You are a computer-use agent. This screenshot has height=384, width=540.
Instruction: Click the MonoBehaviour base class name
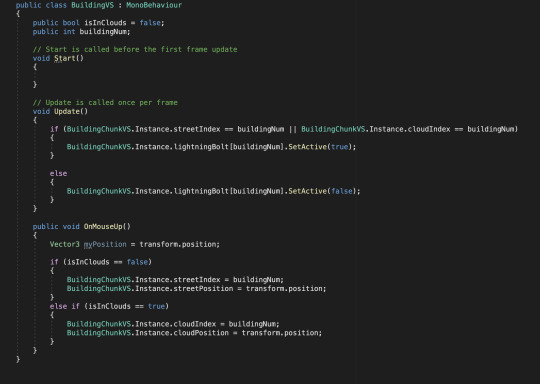pyautogui.click(x=154, y=5)
